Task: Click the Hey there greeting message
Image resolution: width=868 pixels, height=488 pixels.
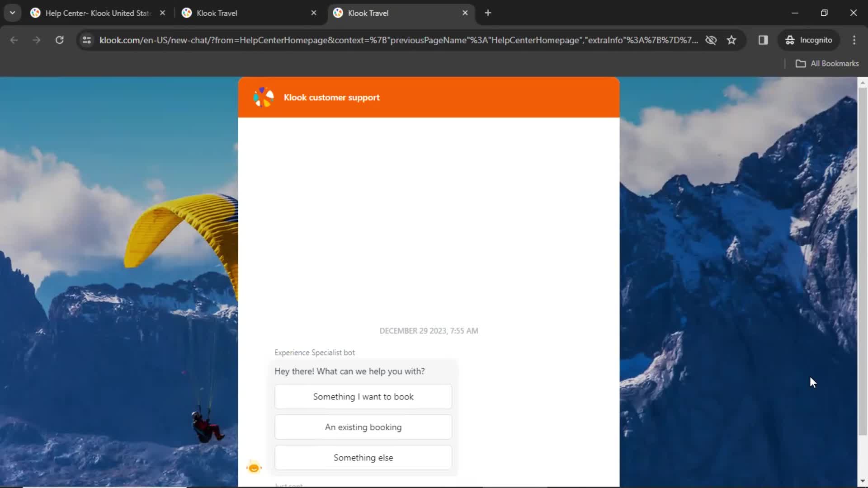Action: click(349, 371)
